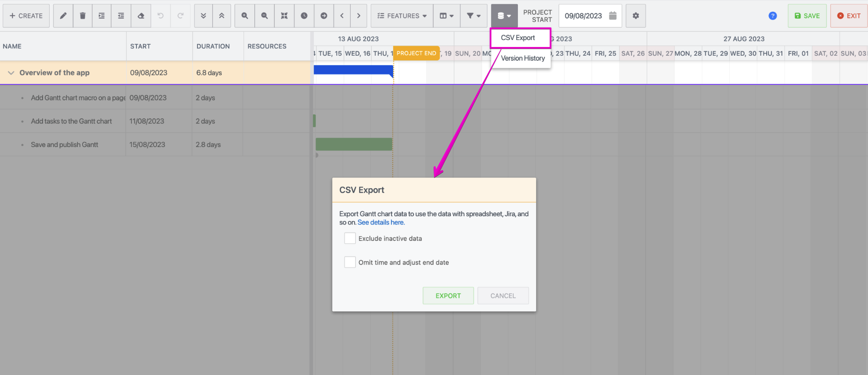The image size is (868, 375).
Task: Follow the See details here link
Action: [x=381, y=222]
